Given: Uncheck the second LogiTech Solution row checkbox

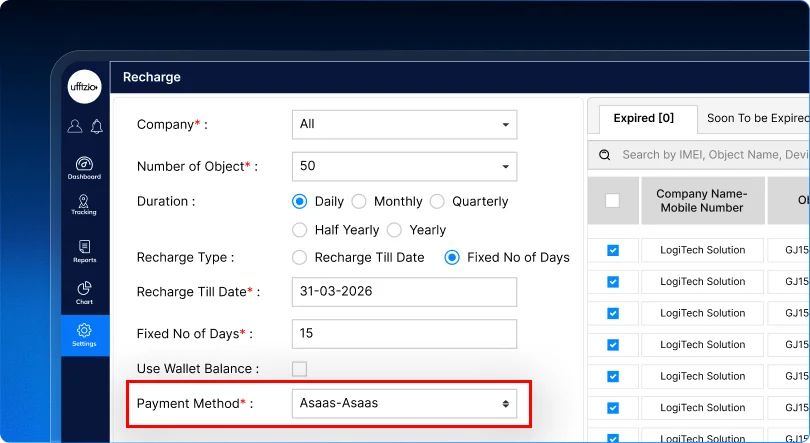Looking at the screenshot, I should click(x=613, y=282).
